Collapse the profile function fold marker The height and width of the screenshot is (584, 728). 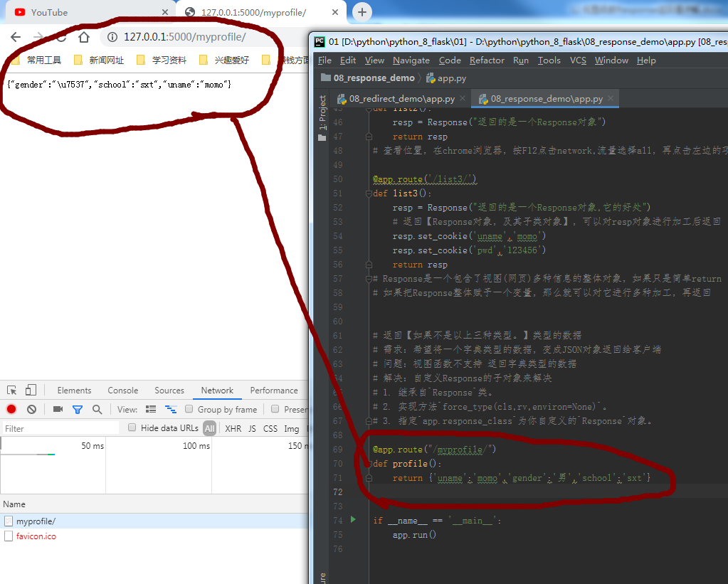[369, 464]
